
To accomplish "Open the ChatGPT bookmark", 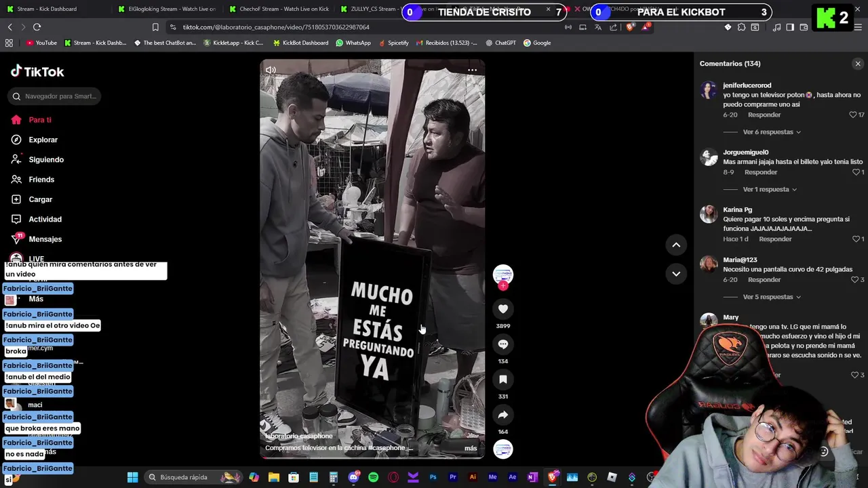I will (x=500, y=43).
